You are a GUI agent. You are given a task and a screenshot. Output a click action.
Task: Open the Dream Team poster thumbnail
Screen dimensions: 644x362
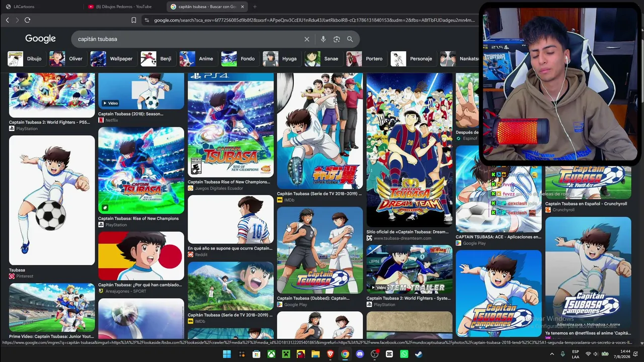[410, 150]
